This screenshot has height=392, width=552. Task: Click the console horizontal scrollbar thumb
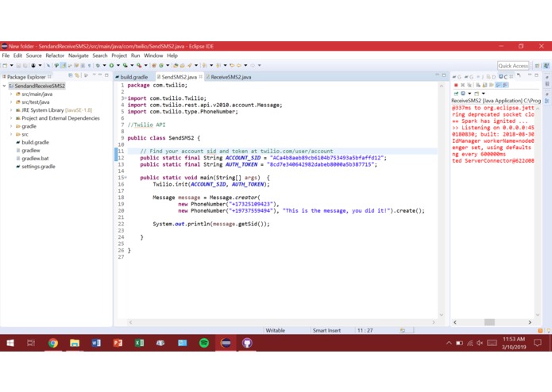pyautogui.click(x=489, y=322)
